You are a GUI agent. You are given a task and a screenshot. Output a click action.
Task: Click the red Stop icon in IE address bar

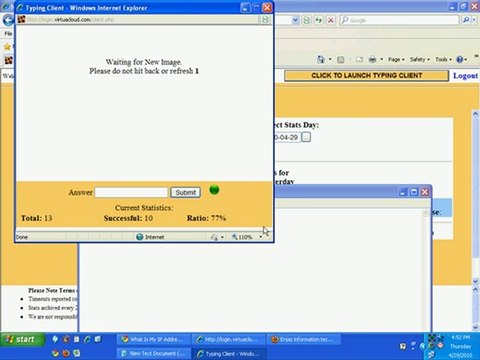point(331,20)
